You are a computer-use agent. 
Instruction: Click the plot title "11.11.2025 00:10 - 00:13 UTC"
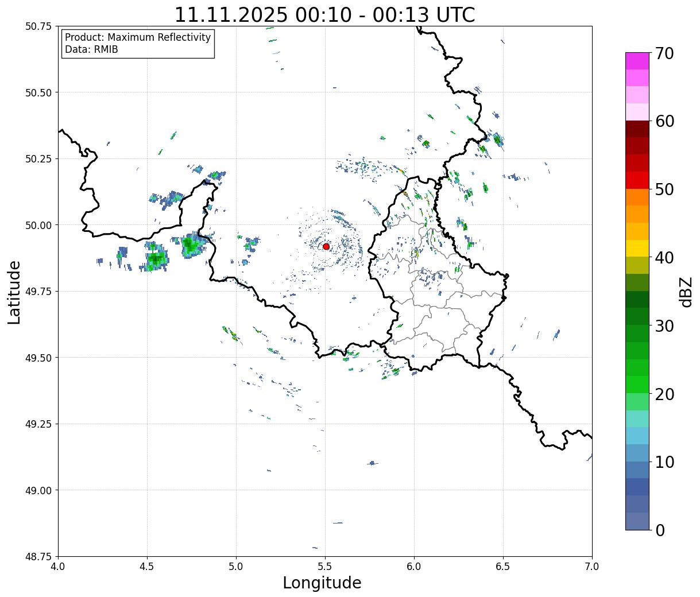point(325,14)
